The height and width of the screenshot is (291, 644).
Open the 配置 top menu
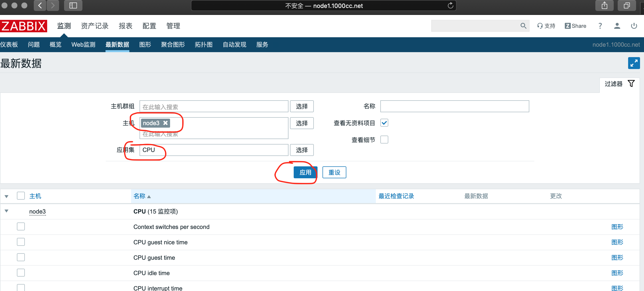coord(149,26)
